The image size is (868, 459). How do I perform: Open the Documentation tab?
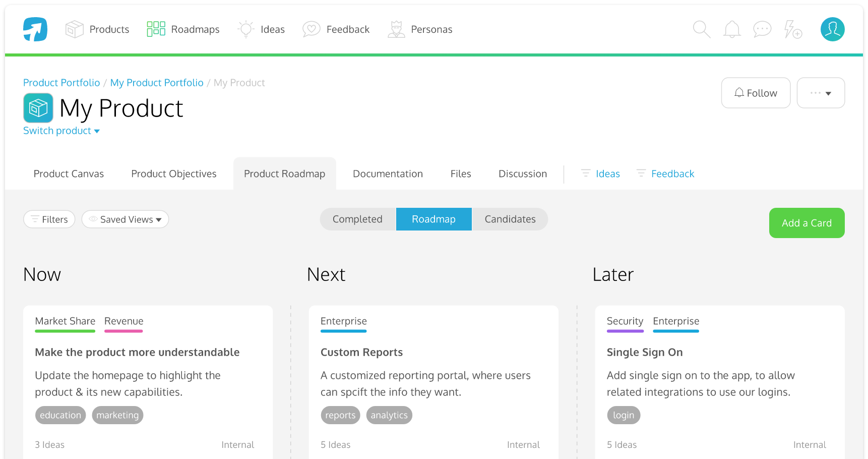click(388, 174)
